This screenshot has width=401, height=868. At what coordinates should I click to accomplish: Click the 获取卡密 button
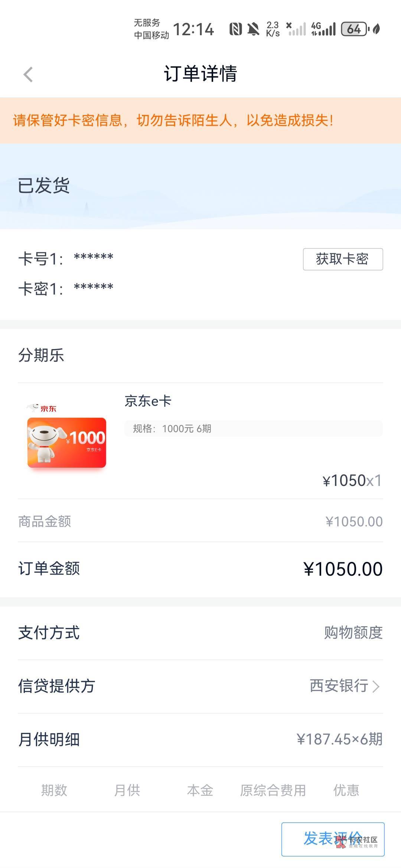click(x=342, y=259)
